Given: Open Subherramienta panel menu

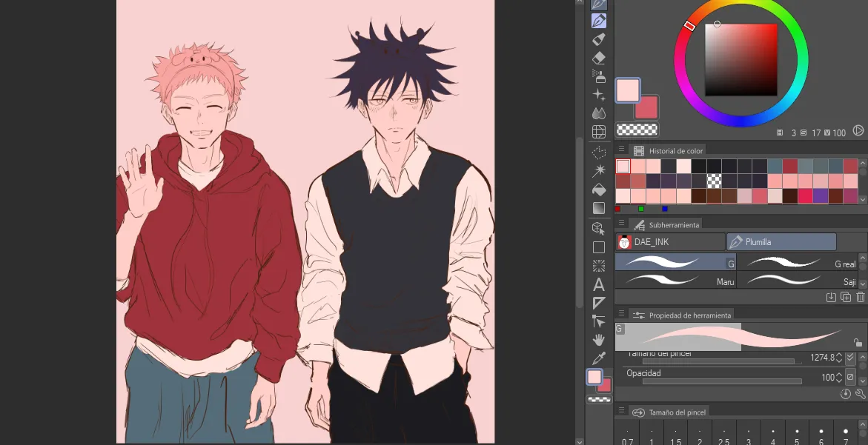Looking at the screenshot, I should point(621,223).
